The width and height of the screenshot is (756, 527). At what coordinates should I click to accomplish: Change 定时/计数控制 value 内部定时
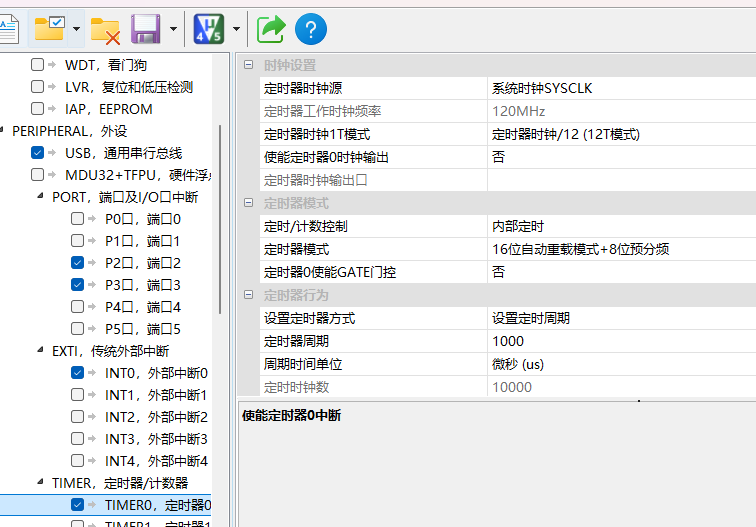621,226
